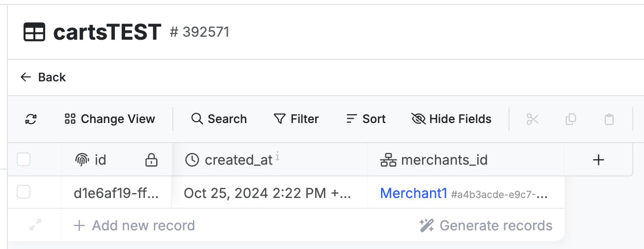Click the lock icon on id column
This screenshot has width=644, height=249.
tap(152, 160)
